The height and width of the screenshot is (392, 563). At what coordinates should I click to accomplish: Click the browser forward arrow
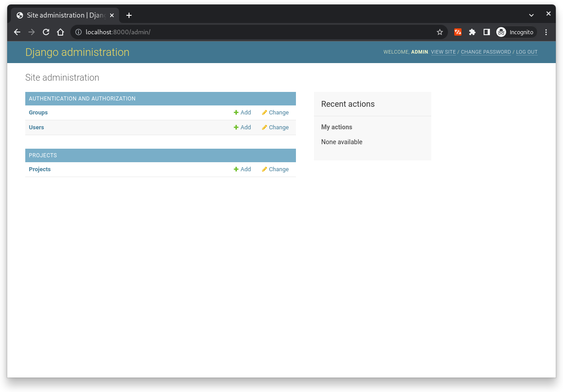pyautogui.click(x=32, y=32)
